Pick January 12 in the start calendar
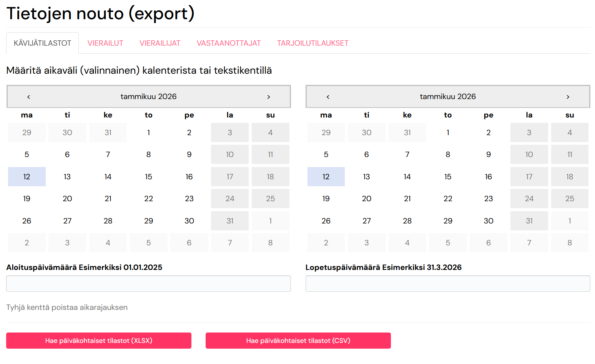The width and height of the screenshot is (595, 364). click(x=27, y=177)
